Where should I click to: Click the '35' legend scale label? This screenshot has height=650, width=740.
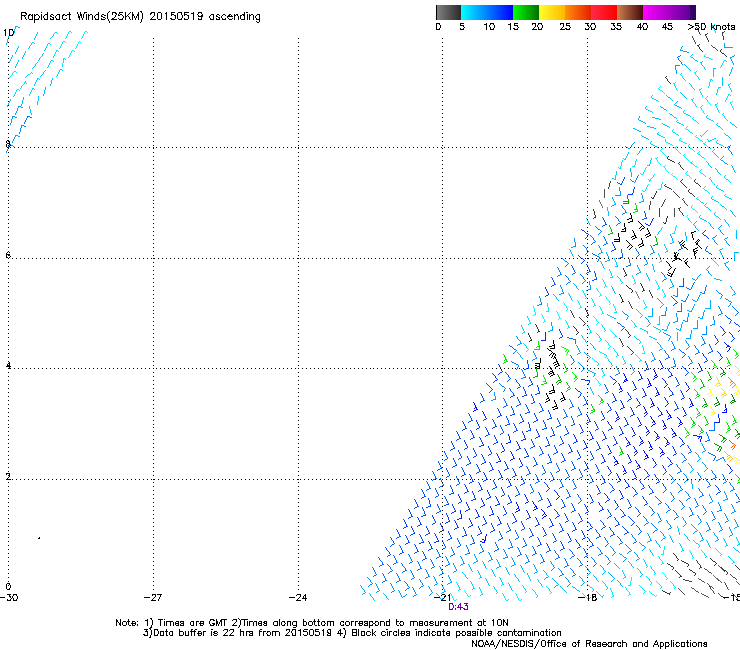[x=616, y=27]
